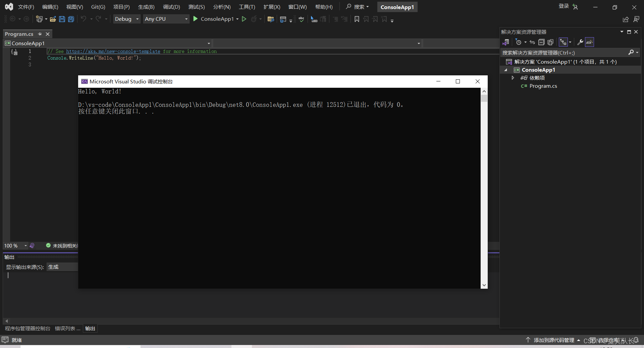
Task: Open the Git(G) menu
Action: click(98, 7)
